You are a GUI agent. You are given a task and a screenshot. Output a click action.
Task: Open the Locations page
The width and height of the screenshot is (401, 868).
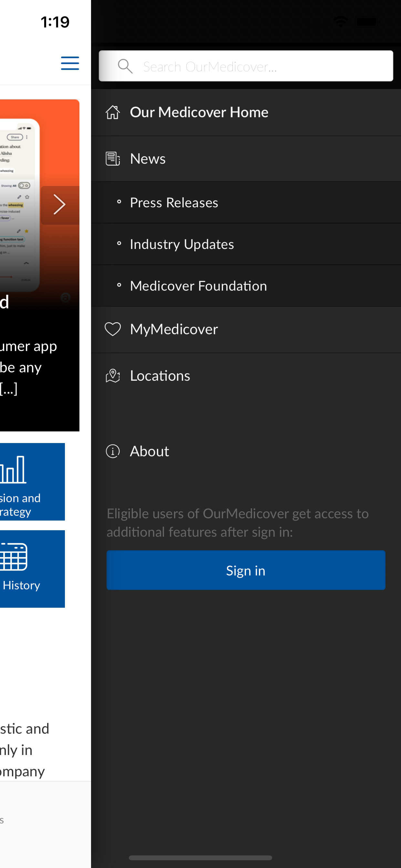click(246, 376)
